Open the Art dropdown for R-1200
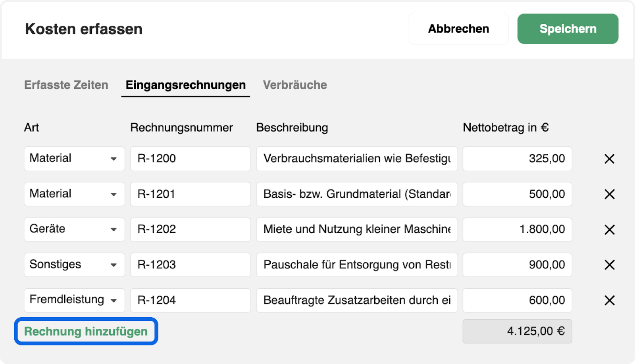Screen dimensions: 635x364 (x=74, y=159)
